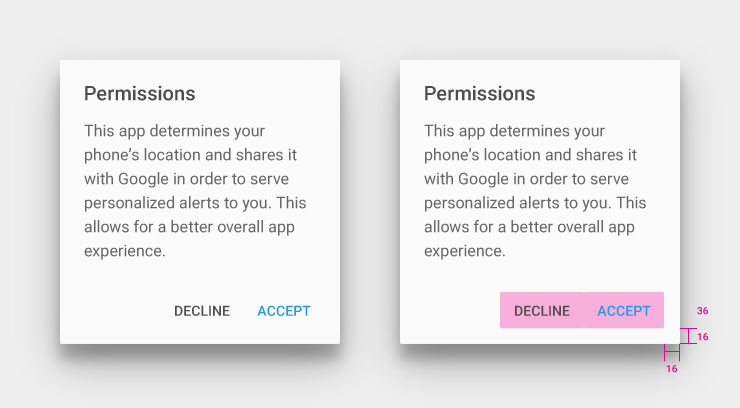Image resolution: width=740 pixels, height=408 pixels.
Task: Click the word Google in the left dialog
Action: tap(143, 179)
